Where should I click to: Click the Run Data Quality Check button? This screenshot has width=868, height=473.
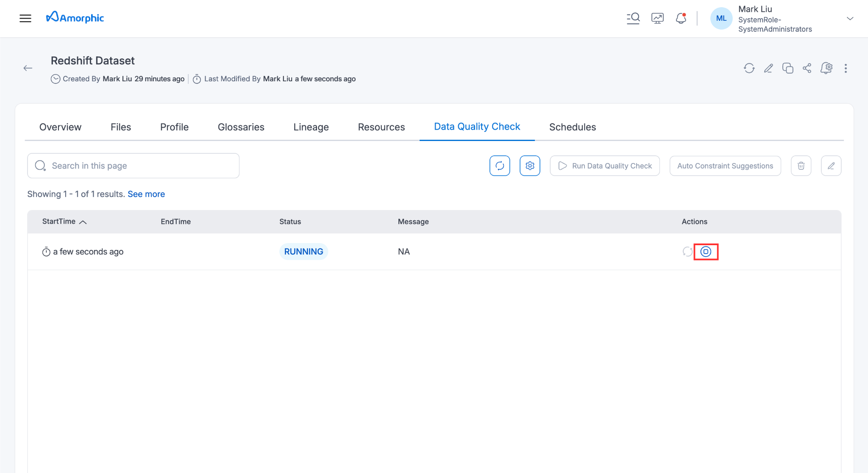click(x=605, y=166)
